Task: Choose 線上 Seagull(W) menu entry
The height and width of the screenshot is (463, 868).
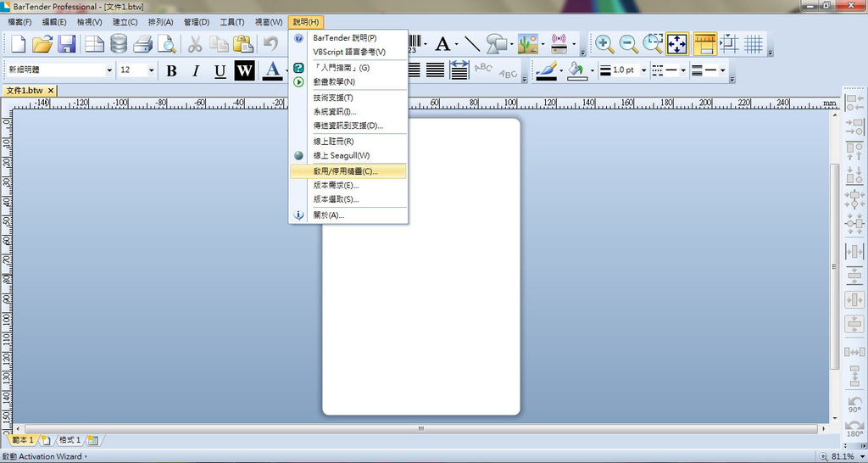Action: pos(348,156)
